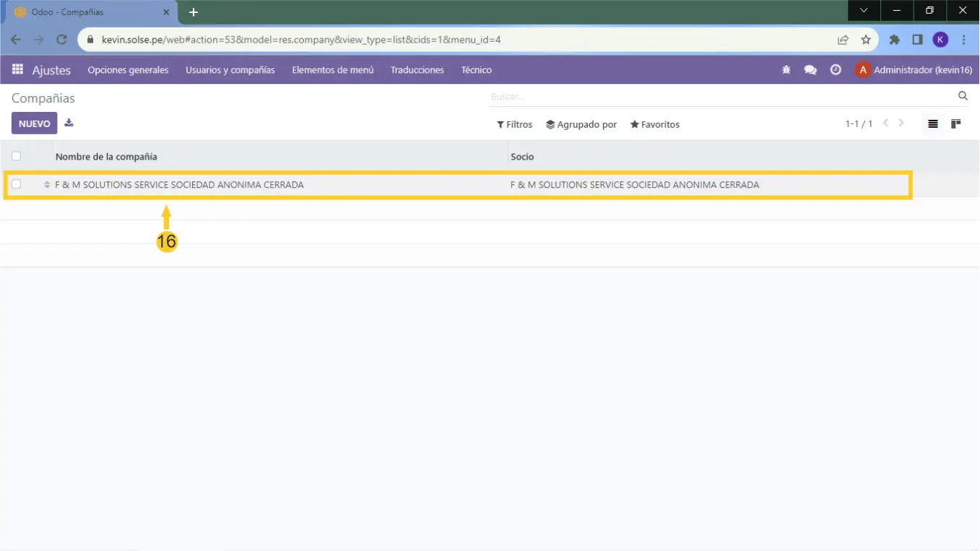Open the browser extensions puzzle icon
The image size is (980, 551).
click(895, 40)
